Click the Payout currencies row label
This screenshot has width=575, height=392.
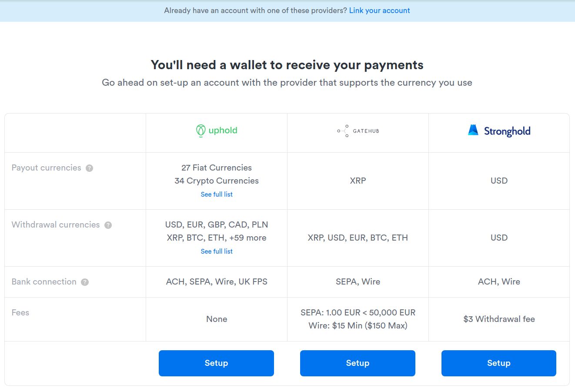coord(47,168)
